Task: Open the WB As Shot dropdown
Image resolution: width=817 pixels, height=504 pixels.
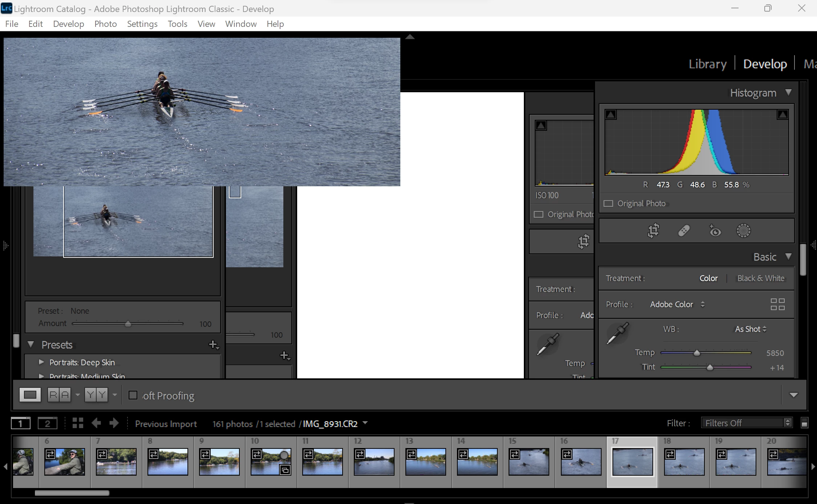Action: pos(751,329)
